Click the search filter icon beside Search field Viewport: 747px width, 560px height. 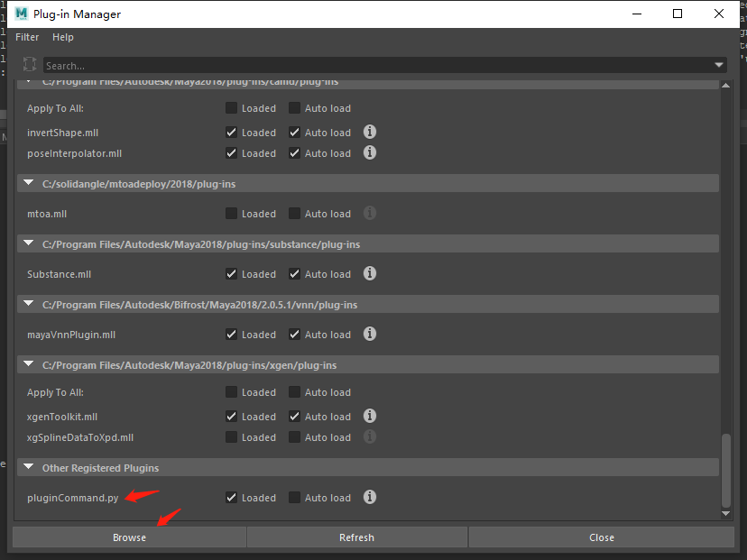point(30,64)
